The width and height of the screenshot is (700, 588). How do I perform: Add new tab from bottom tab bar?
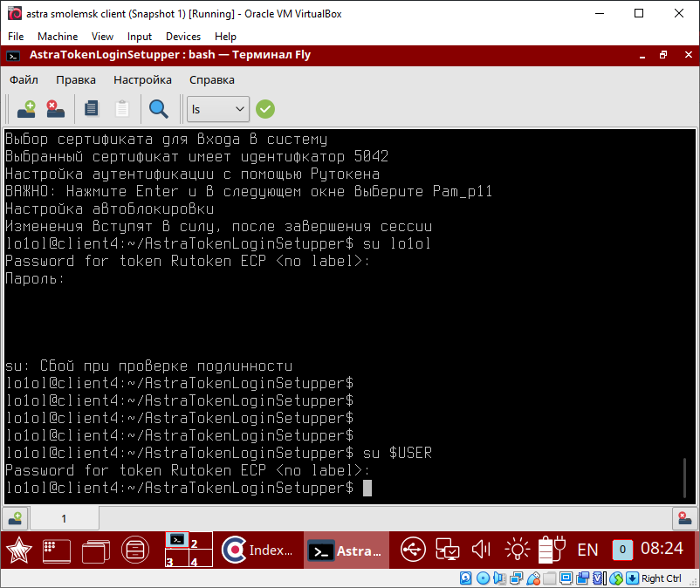15,518
